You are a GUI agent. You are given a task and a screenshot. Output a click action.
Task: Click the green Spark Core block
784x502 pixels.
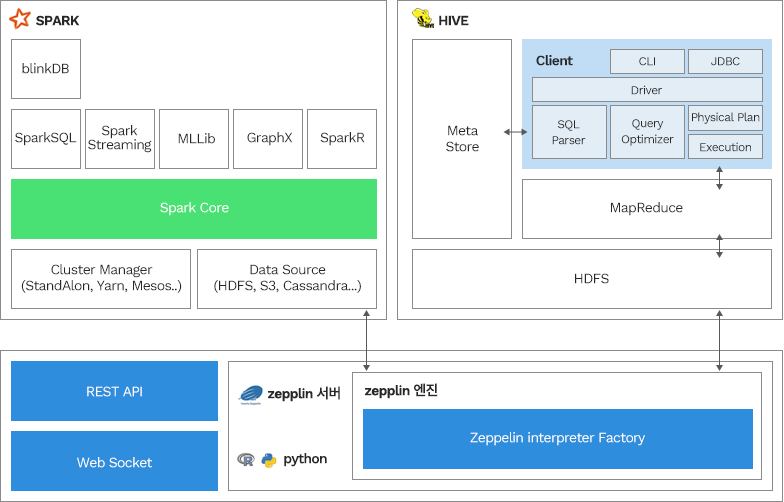coord(194,209)
